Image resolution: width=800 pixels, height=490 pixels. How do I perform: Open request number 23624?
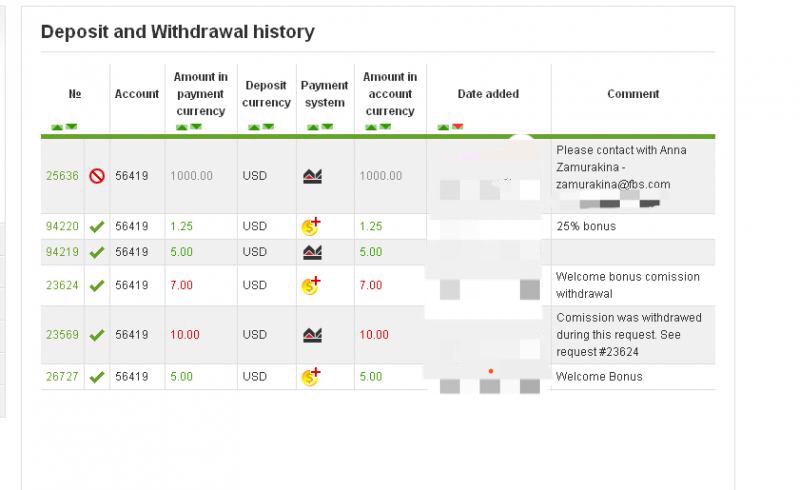point(62,285)
